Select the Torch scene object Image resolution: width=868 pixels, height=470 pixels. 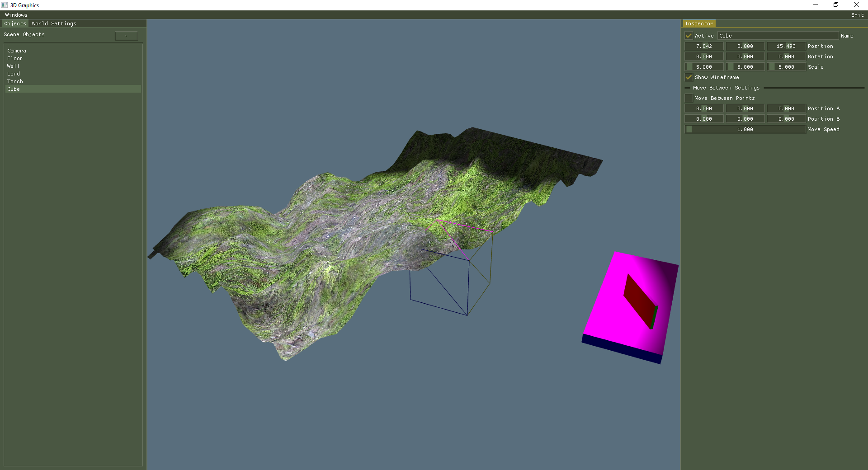coord(15,81)
